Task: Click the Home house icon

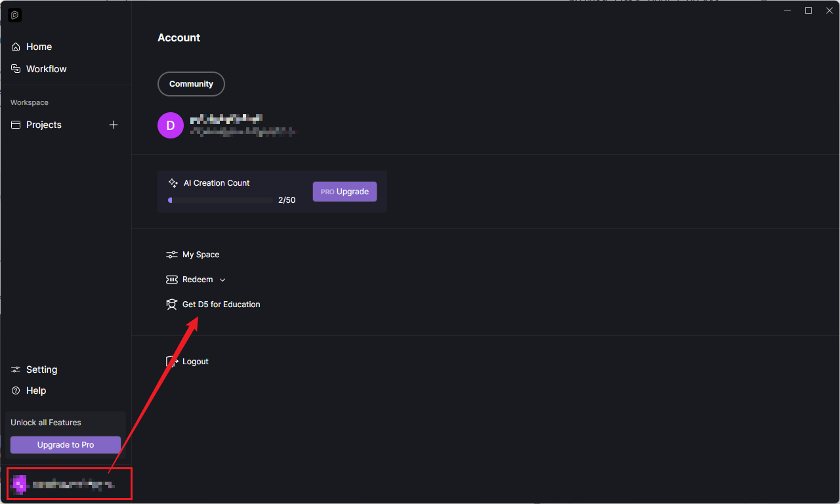Action: [x=16, y=47]
